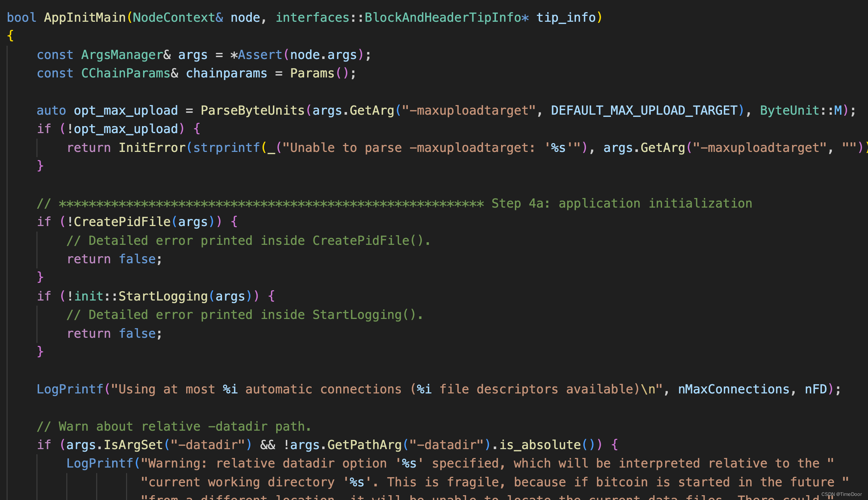Click the nFD variable
The width and height of the screenshot is (868, 500).
816,389
